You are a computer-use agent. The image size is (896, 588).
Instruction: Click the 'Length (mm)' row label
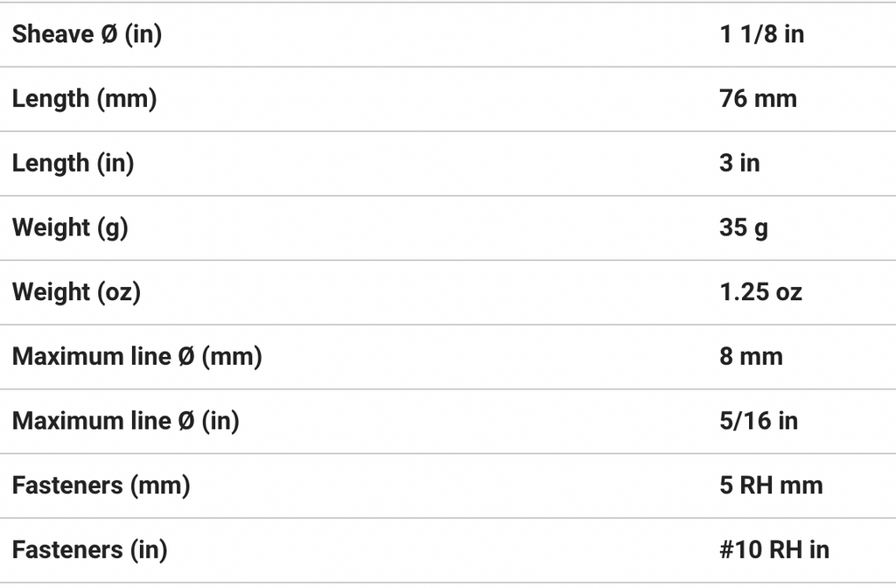[84, 99]
